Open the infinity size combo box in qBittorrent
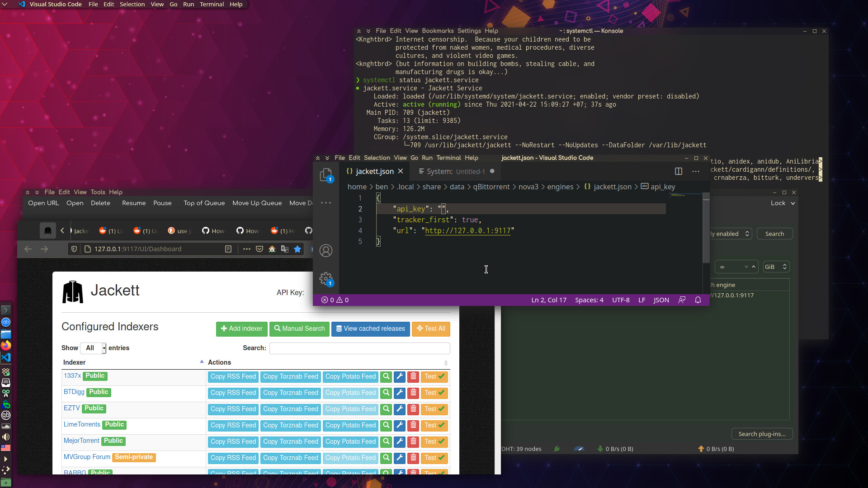This screenshot has width=868, height=488. (x=736, y=267)
